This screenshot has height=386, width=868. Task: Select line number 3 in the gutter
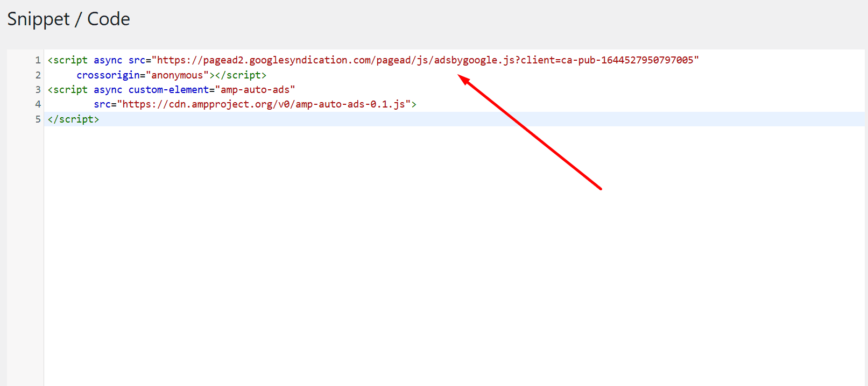click(x=38, y=90)
